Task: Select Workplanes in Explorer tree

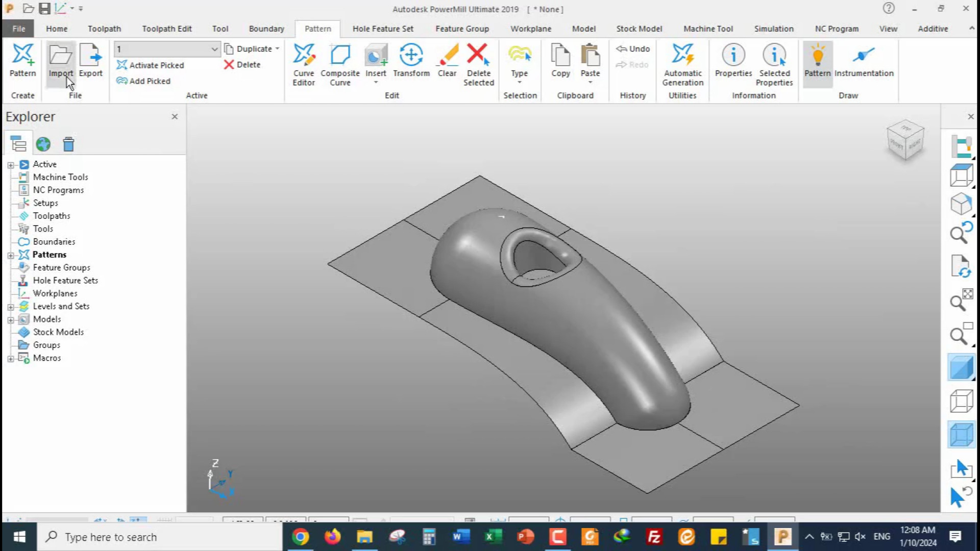Action: pos(55,293)
